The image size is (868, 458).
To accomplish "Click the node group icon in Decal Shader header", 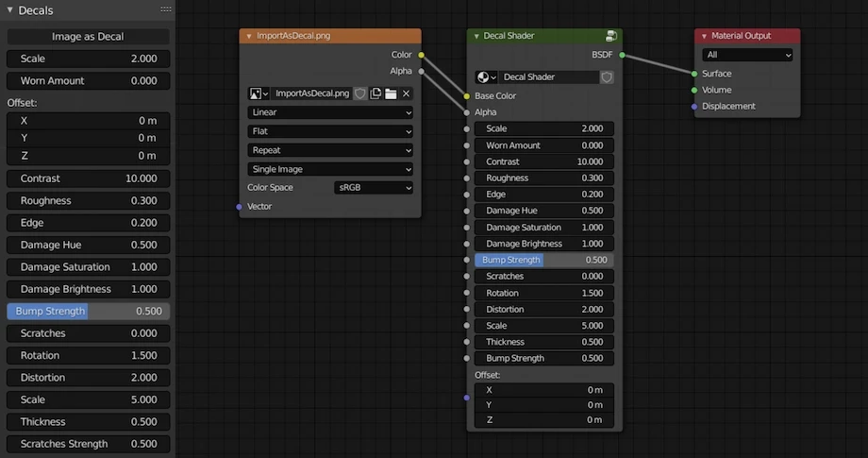I will (610, 36).
